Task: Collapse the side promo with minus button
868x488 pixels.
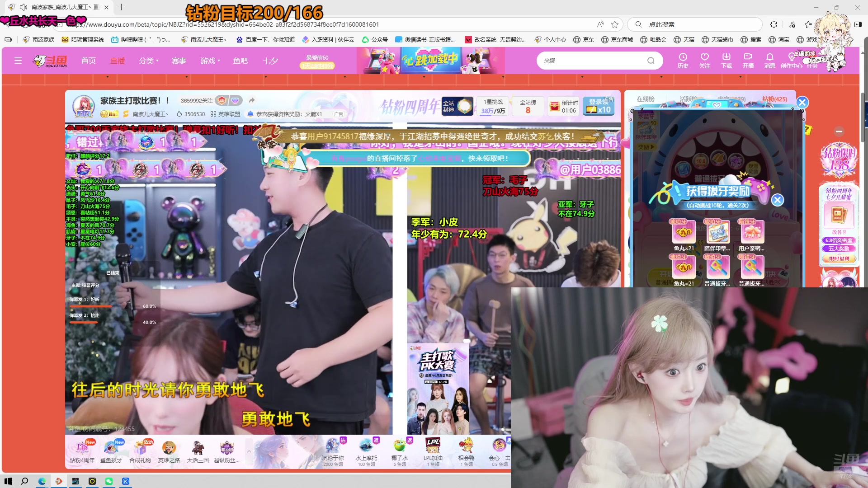Action: coord(839,131)
